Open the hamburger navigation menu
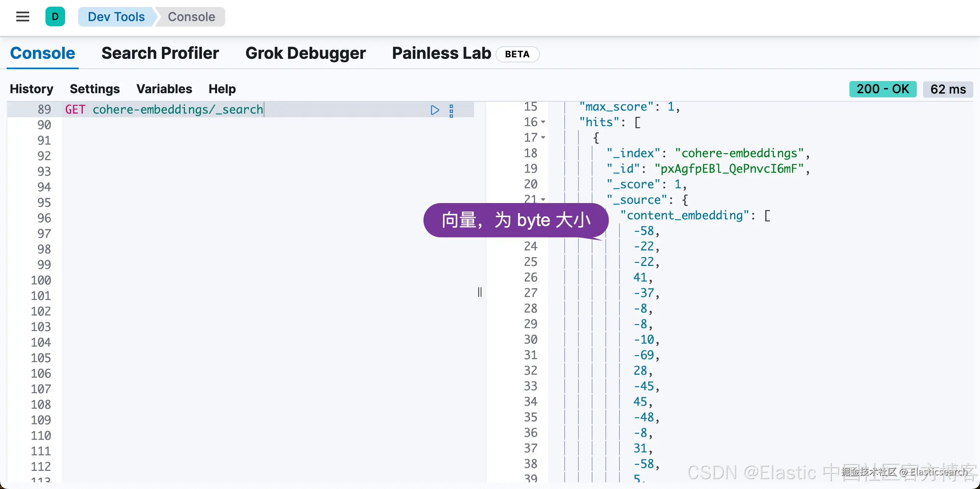980x489 pixels. click(x=23, y=17)
